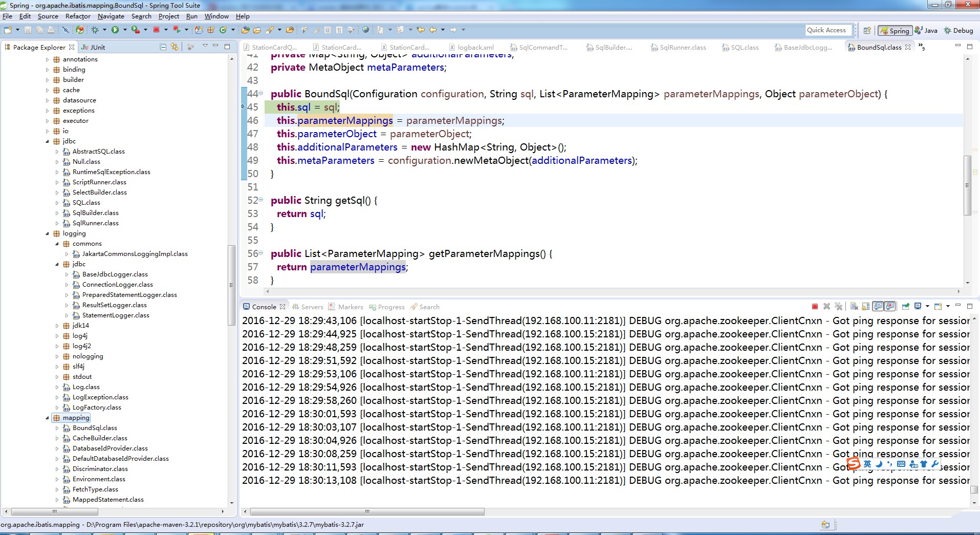980x535 pixels.
Task: Pin the console view
Action: [x=905, y=307]
